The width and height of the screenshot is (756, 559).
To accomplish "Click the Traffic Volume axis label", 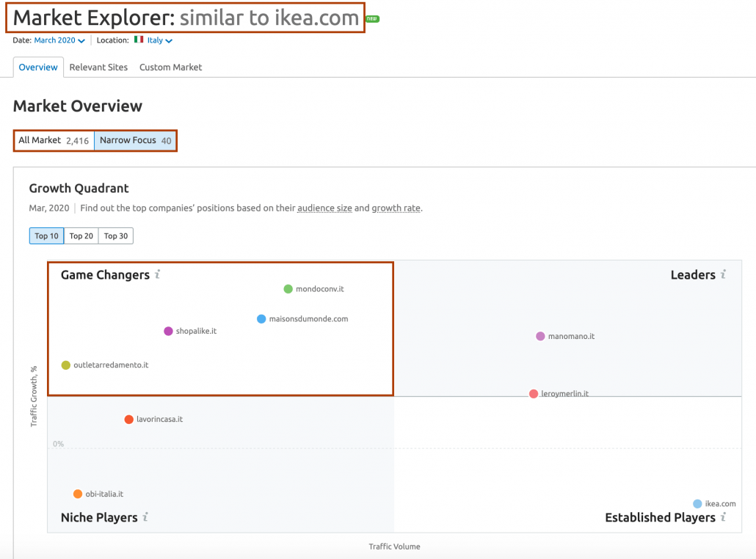I will point(394,547).
